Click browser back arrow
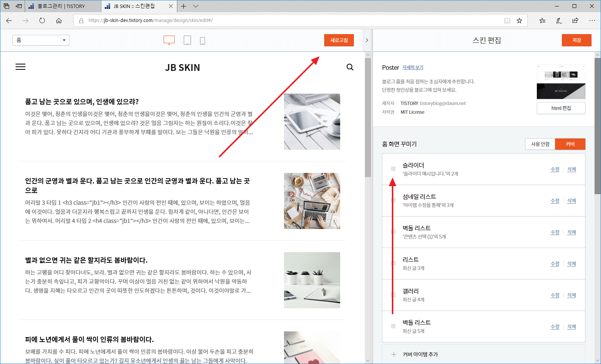The image size is (601, 364). pos(9,20)
